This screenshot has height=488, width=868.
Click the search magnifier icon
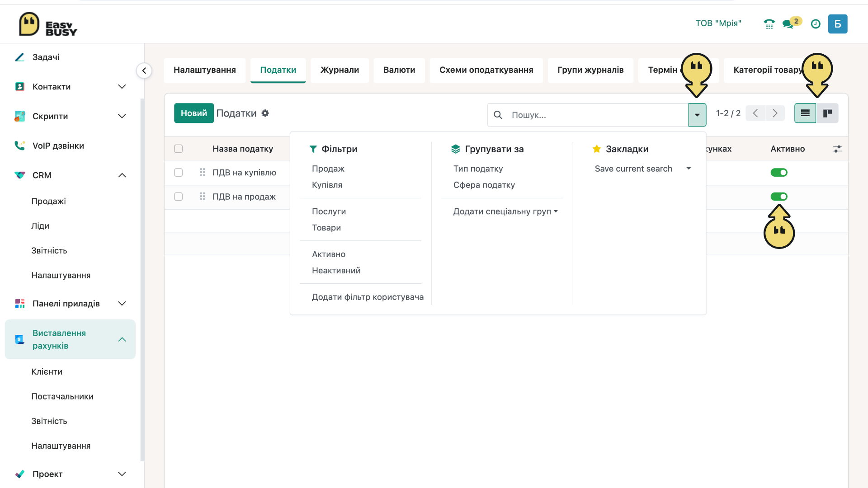tap(498, 115)
